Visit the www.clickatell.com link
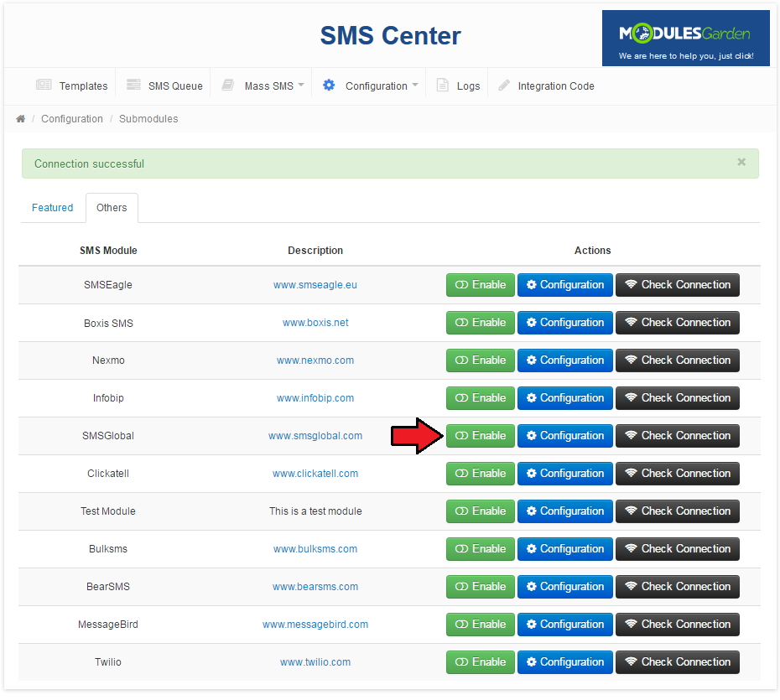The width and height of the screenshot is (780, 700). [315, 474]
